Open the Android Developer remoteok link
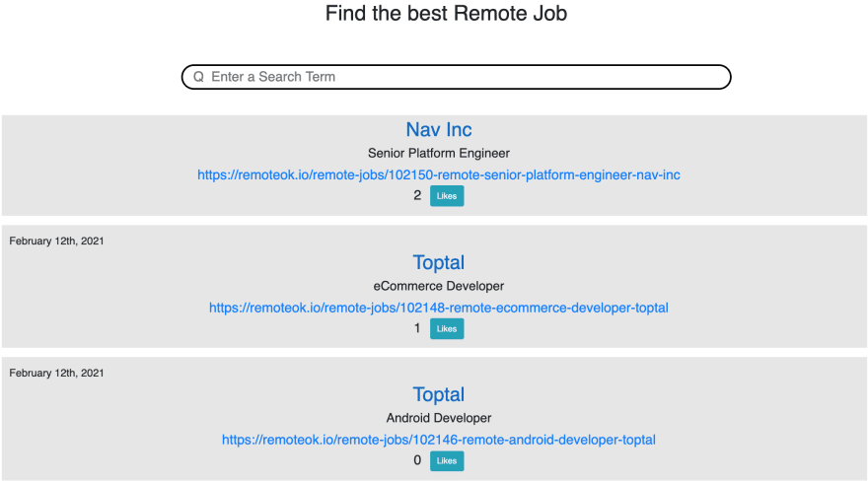Viewport: 868px width, 484px height. tap(438, 440)
